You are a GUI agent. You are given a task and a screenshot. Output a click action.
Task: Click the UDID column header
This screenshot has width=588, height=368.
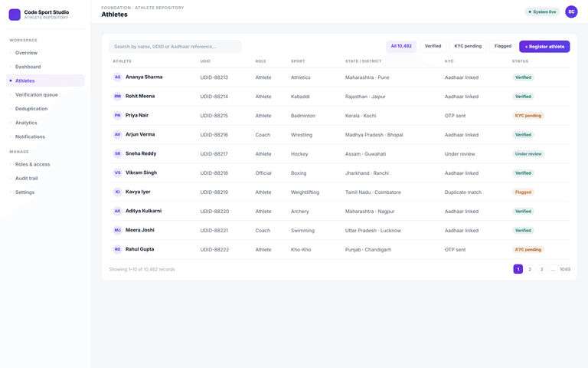205,61
